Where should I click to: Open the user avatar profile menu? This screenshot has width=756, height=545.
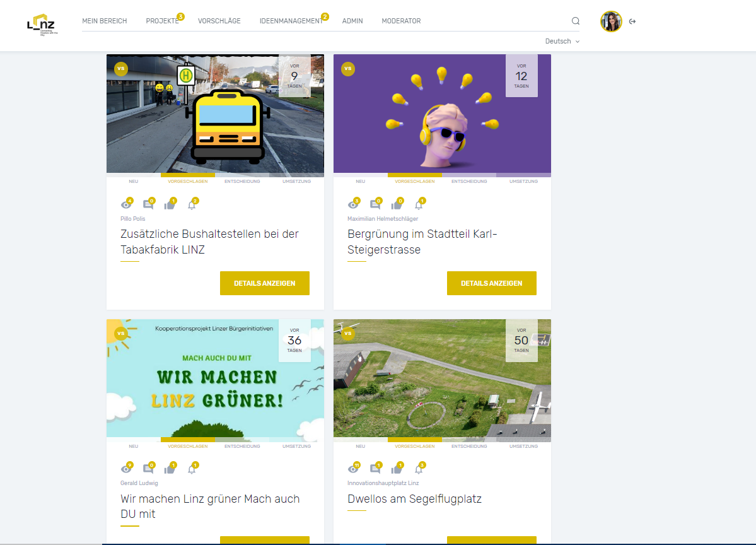click(x=611, y=21)
